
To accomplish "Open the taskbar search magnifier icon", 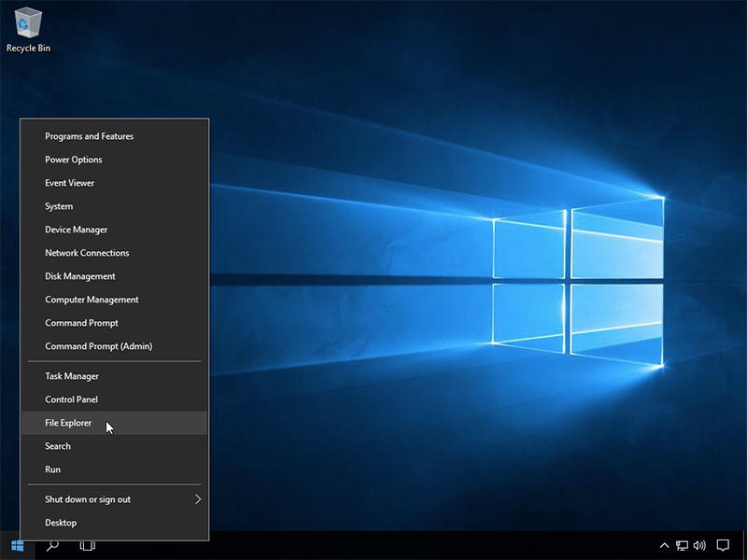I will pyautogui.click(x=52, y=545).
